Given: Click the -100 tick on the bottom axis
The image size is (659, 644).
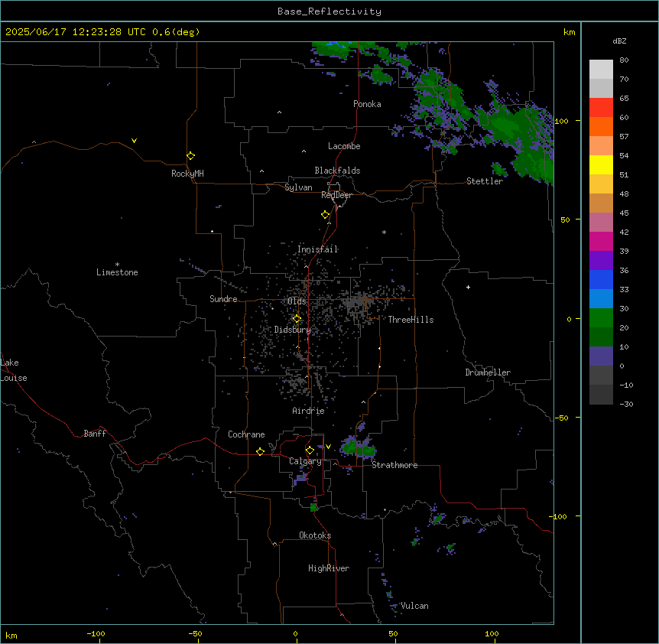Looking at the screenshot, I should tap(96, 633).
